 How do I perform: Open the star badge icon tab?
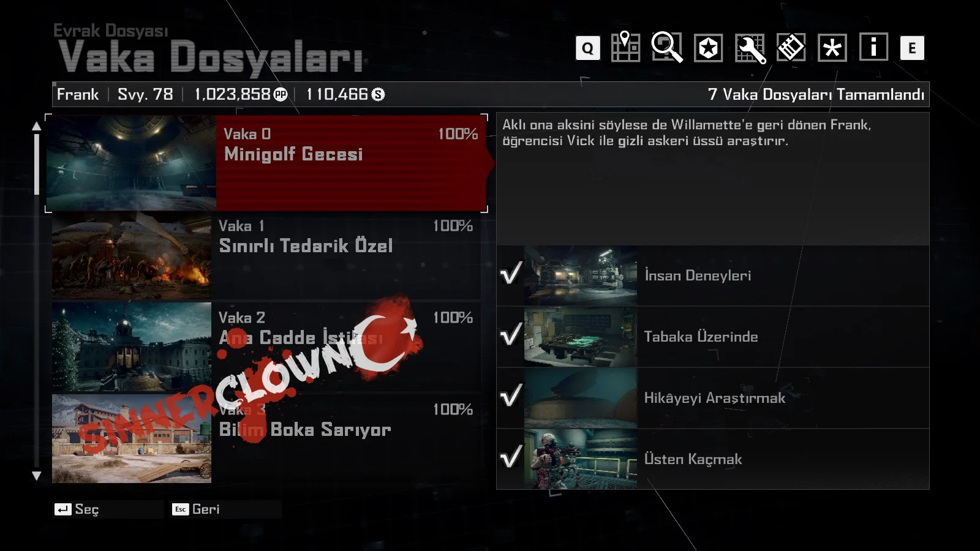[x=708, y=48]
